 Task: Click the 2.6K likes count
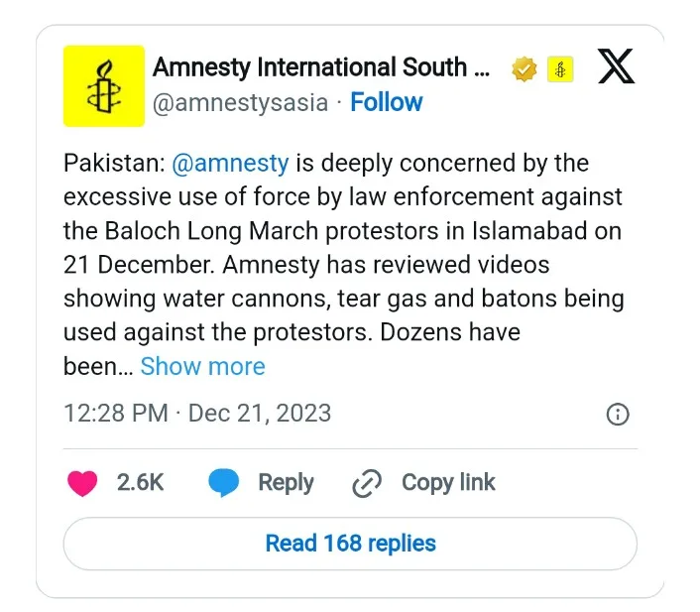coord(140,483)
